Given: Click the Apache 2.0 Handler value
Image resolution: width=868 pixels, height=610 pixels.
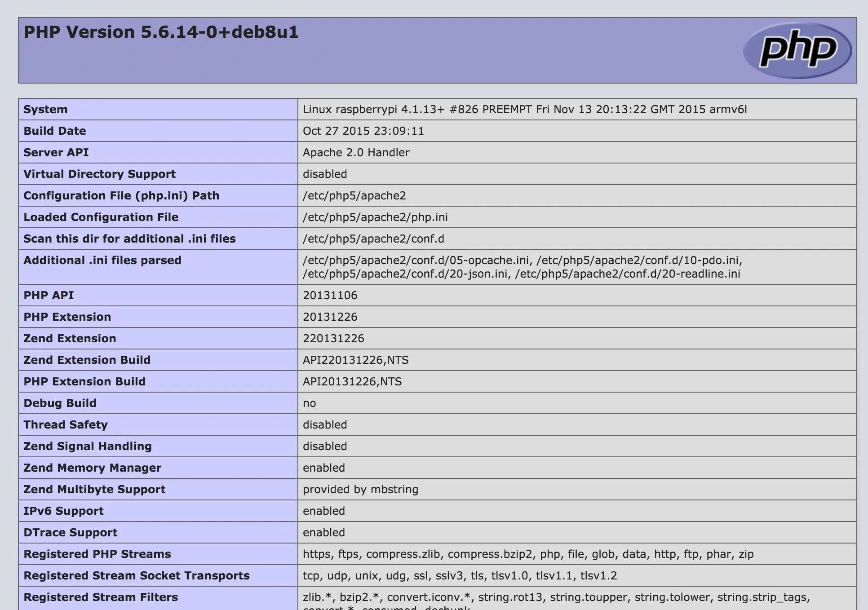Looking at the screenshot, I should [x=356, y=153].
